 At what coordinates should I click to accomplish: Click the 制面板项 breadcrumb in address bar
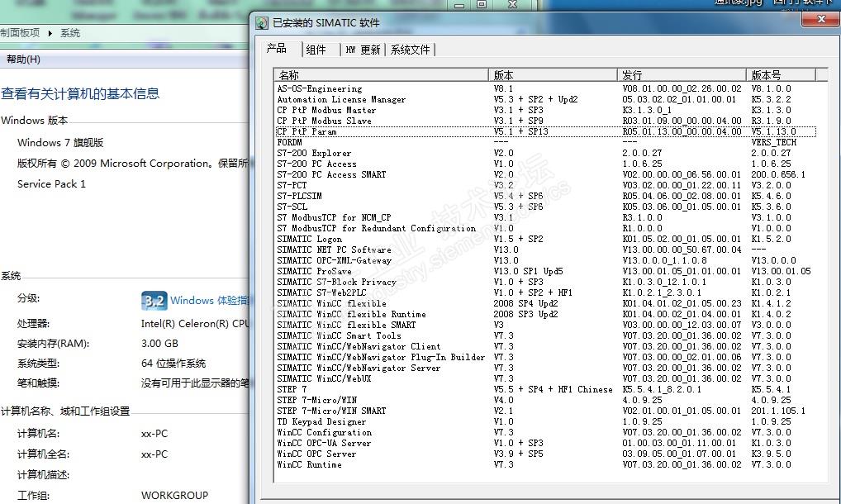click(x=20, y=33)
